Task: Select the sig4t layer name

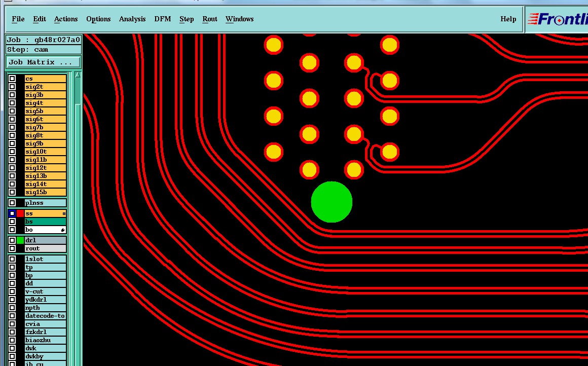Action: click(46, 103)
